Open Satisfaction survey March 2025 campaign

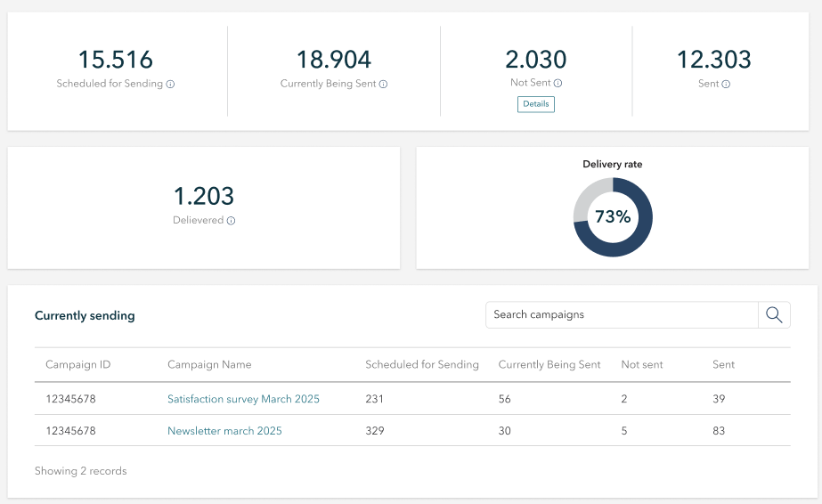pyautogui.click(x=243, y=399)
